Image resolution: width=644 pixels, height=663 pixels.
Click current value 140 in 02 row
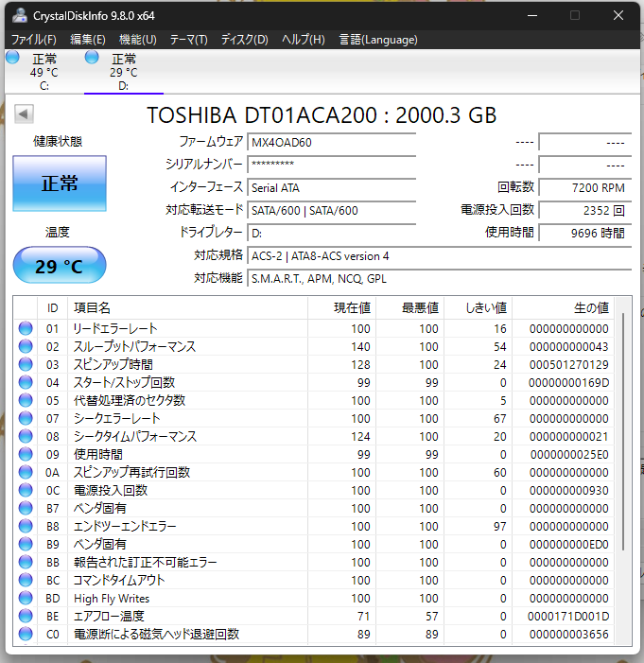[x=360, y=347]
